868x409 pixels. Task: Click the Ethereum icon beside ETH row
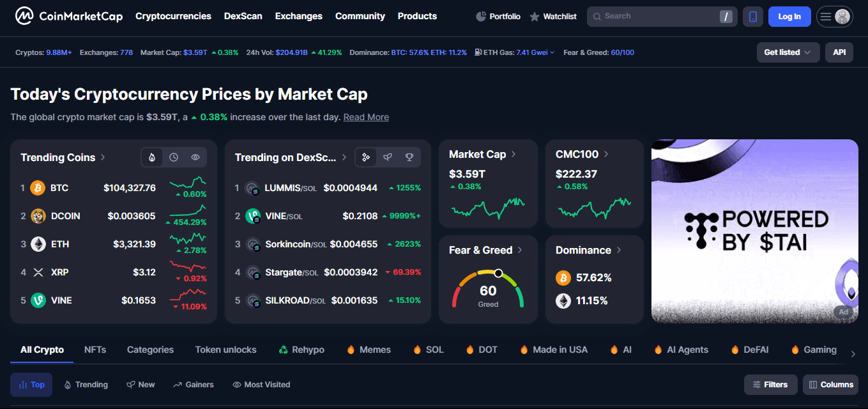pyautogui.click(x=38, y=244)
